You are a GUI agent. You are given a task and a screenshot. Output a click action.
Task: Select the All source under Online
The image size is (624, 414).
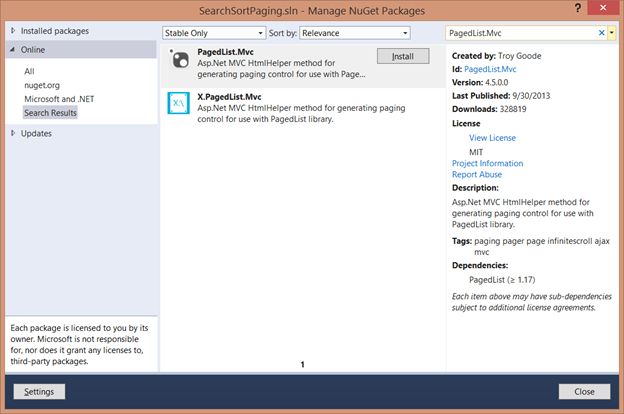tap(29, 71)
